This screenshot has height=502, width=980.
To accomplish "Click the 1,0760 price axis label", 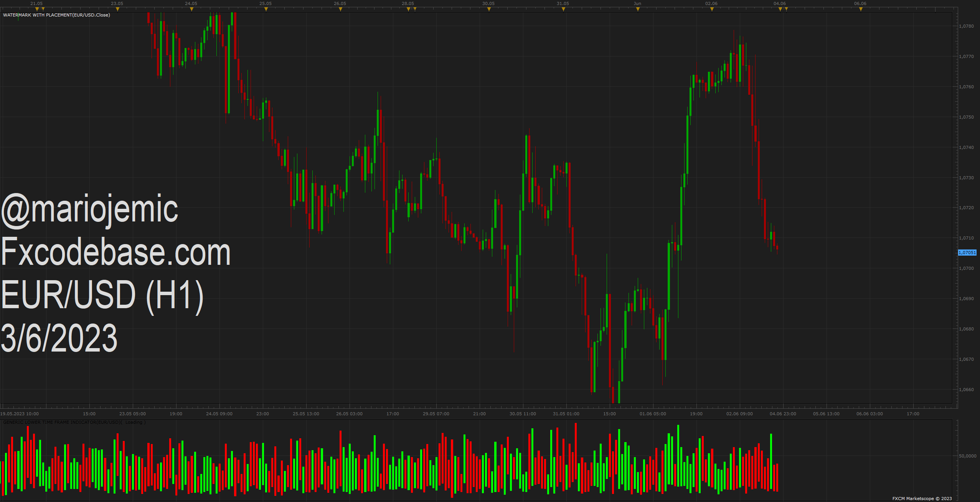I will 966,87.
